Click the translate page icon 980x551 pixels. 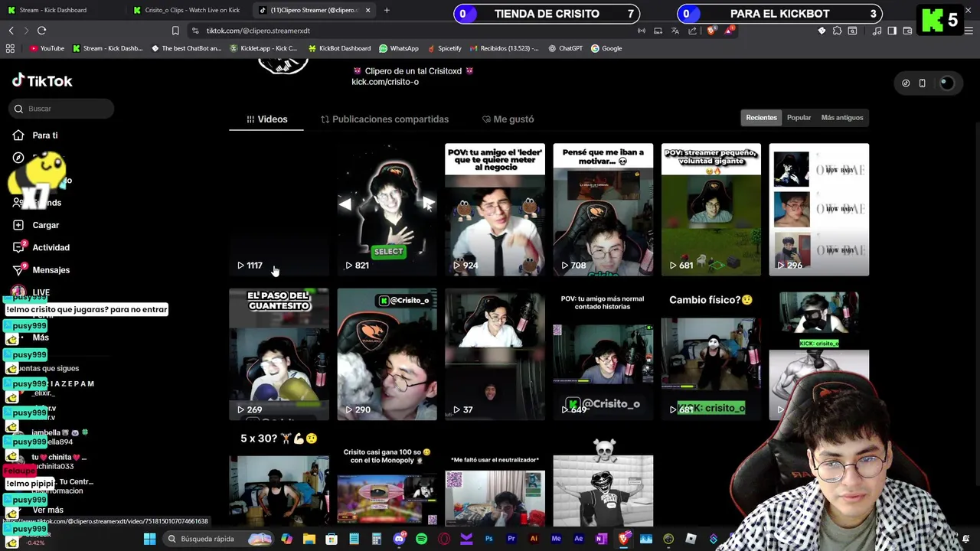click(x=675, y=31)
